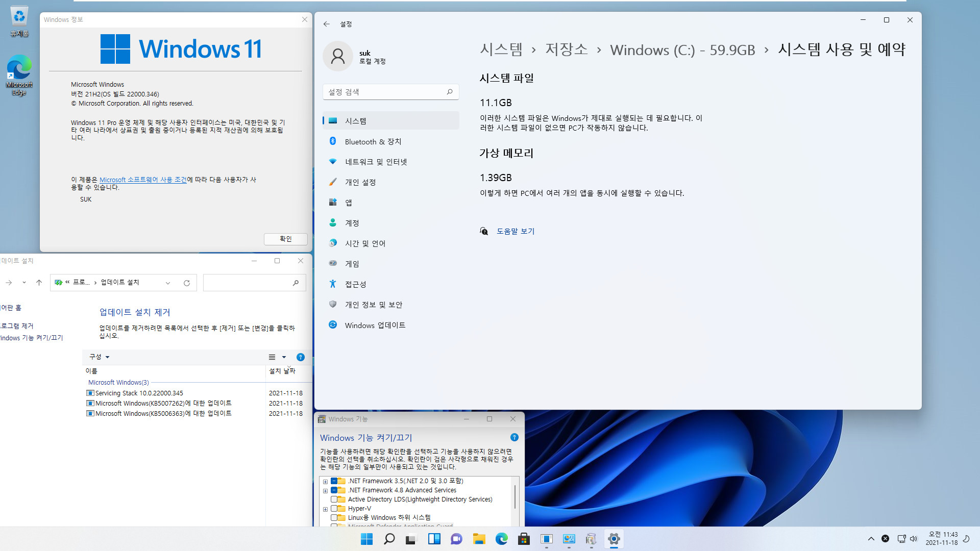Screen dimensions: 980x551
Task: Go to 저장소 breadcrumb in Settings
Action: (567, 49)
